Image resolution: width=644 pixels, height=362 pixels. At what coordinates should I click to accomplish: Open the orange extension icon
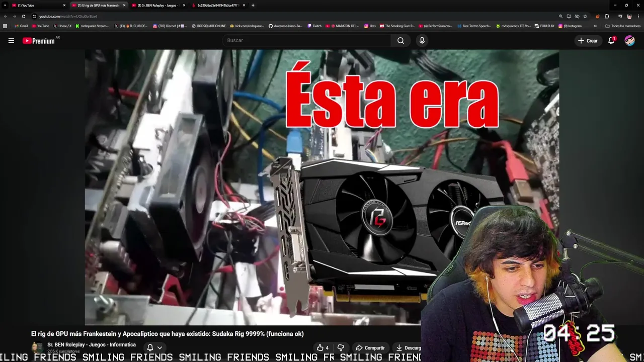coord(598,16)
